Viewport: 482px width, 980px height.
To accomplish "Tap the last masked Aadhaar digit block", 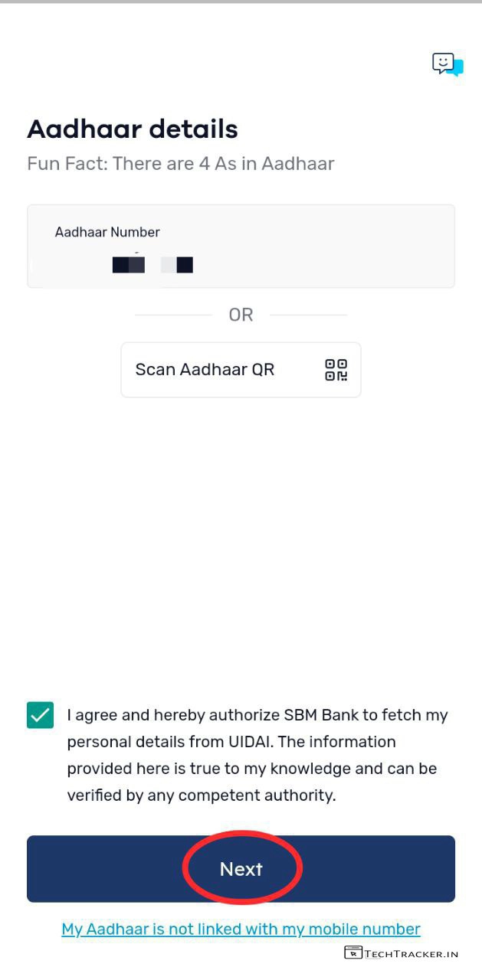I will [184, 266].
